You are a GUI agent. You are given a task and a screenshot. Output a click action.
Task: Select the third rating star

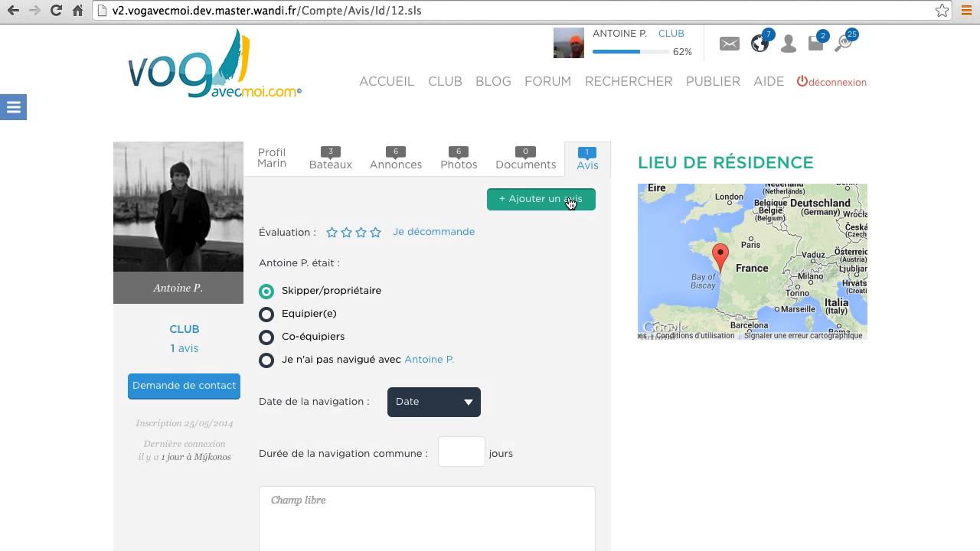tap(361, 233)
